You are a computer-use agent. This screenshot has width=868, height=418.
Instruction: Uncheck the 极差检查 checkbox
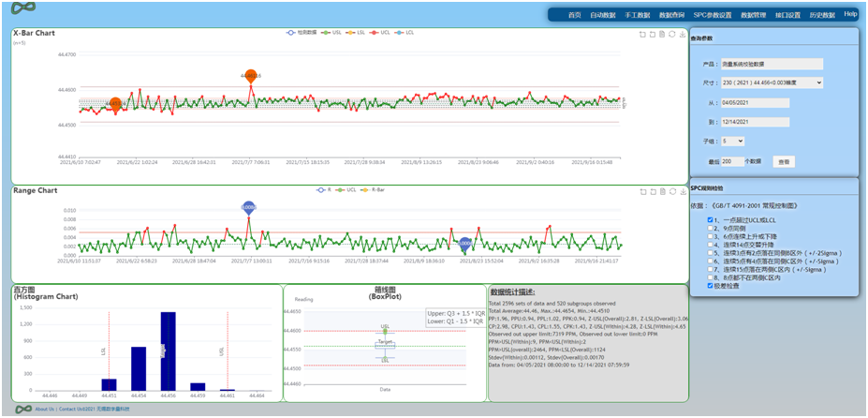pyautogui.click(x=711, y=286)
